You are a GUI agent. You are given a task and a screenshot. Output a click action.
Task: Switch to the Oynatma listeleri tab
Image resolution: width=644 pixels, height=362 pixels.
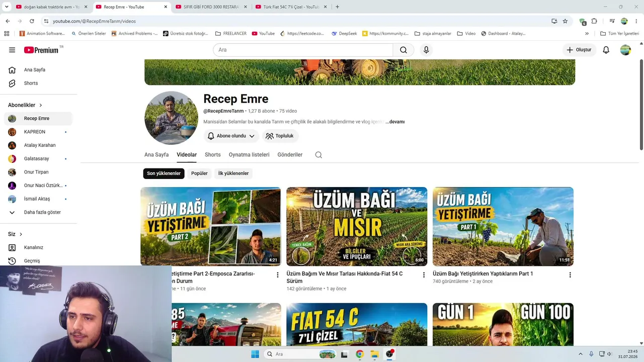(249, 155)
